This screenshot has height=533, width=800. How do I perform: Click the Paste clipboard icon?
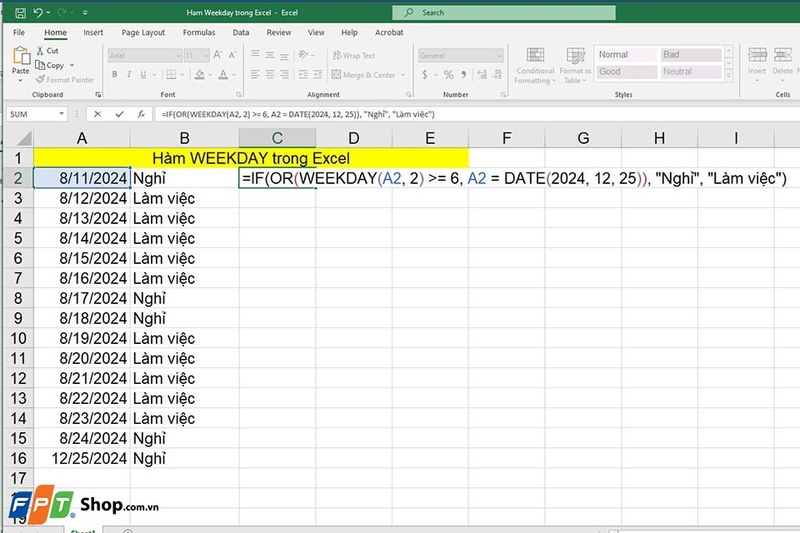pyautogui.click(x=21, y=56)
